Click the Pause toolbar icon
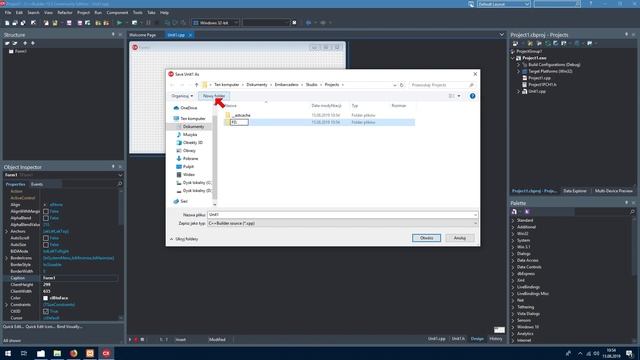Screen dimensions: 640x360 click(148, 23)
